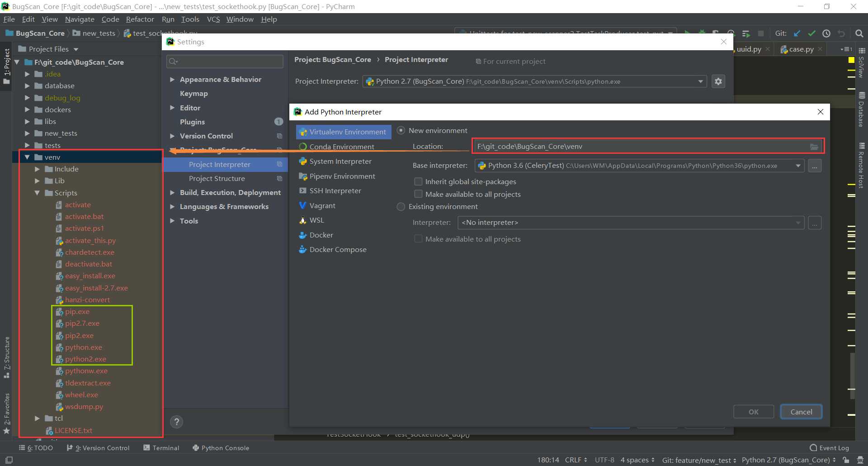
Task: Open the existing Interpreter dropdown
Action: pyautogui.click(x=798, y=223)
